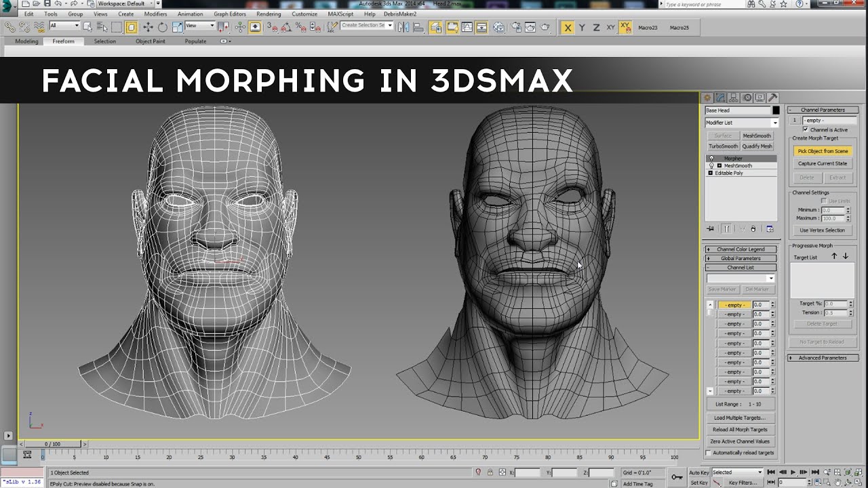Toggle Show End Result icon
Image resolution: width=868 pixels, height=488 pixels.
(x=726, y=229)
